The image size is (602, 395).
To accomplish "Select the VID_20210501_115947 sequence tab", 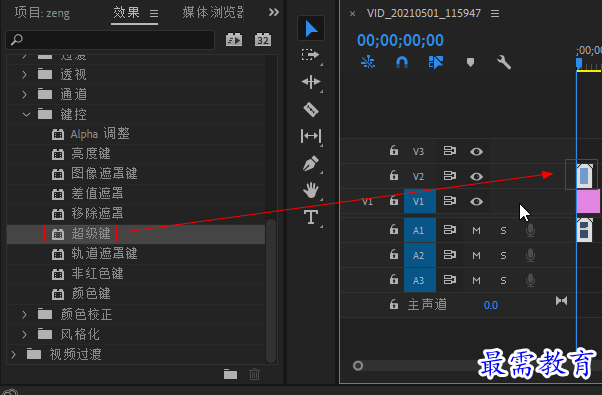I will [x=423, y=13].
